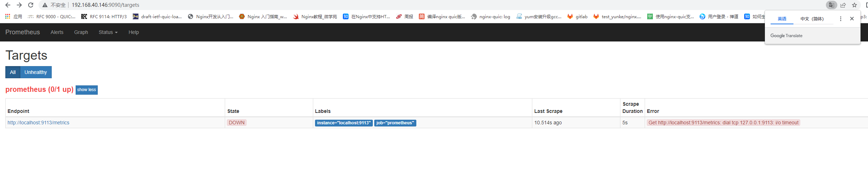This screenshot has width=868, height=189.
Task: Filter targets by Unhealthy
Action: 36,72
